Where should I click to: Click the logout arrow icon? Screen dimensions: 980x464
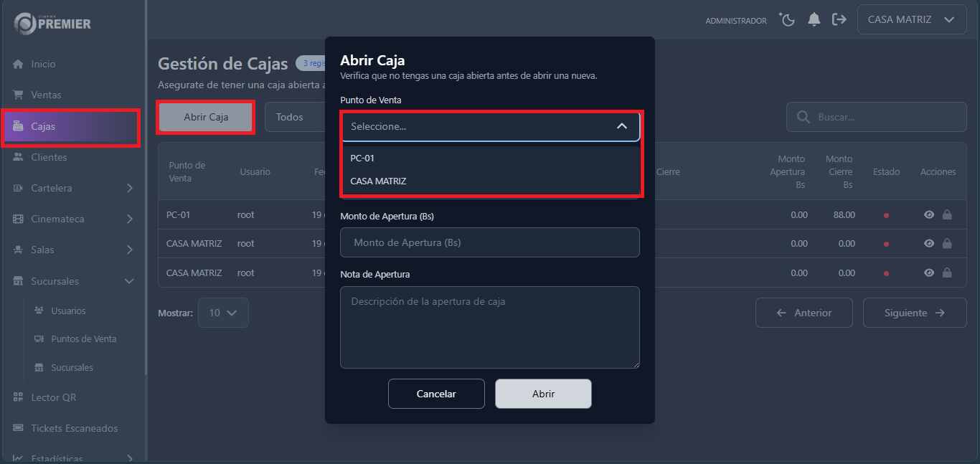(x=839, y=20)
